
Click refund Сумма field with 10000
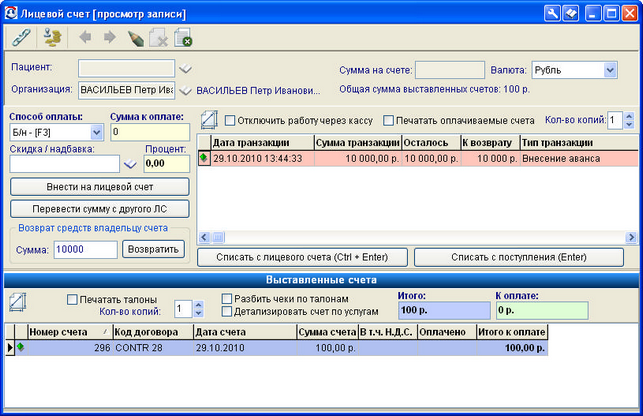click(85, 249)
